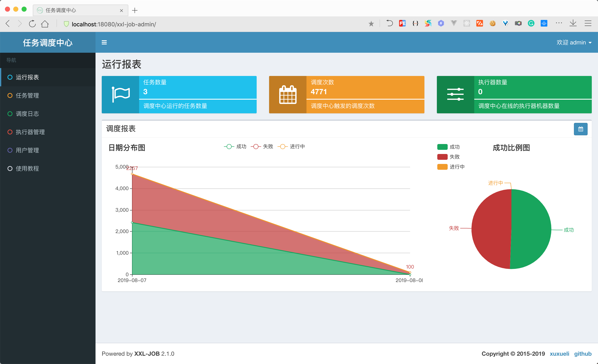This screenshot has height=364, width=598.
Task: Click the red 失败 pie legend swatch
Action: click(442, 157)
